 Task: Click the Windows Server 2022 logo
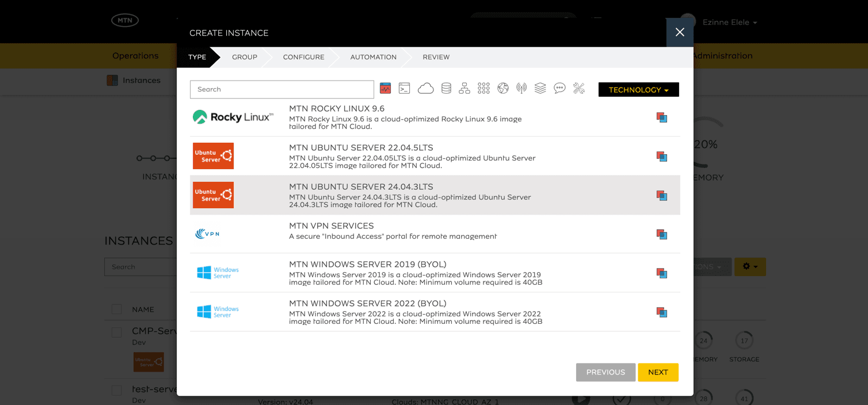click(218, 312)
